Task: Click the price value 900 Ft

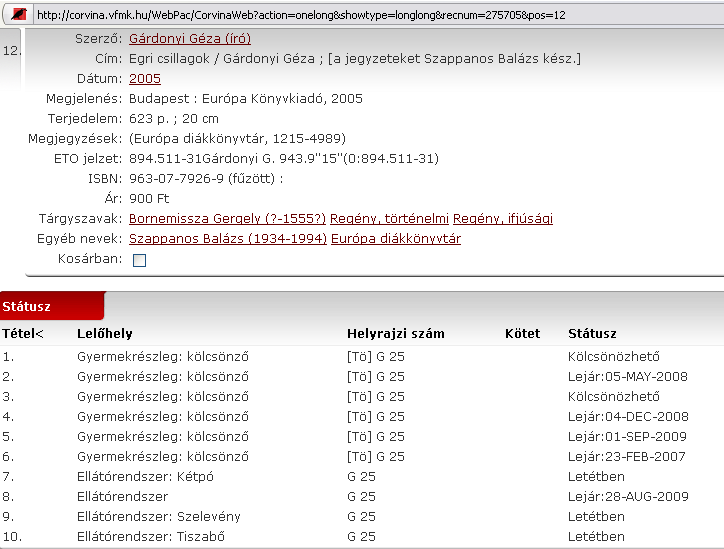Action: pos(149,199)
